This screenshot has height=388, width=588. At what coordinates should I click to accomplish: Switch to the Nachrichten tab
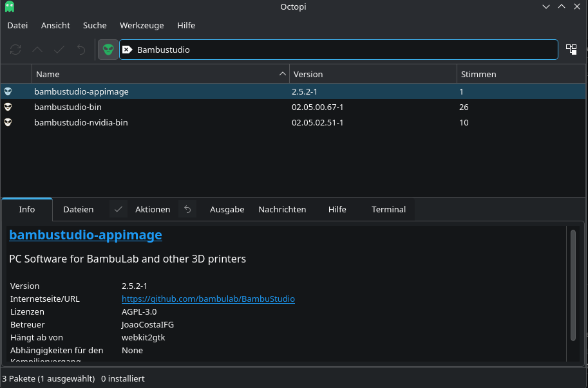tap(282, 209)
